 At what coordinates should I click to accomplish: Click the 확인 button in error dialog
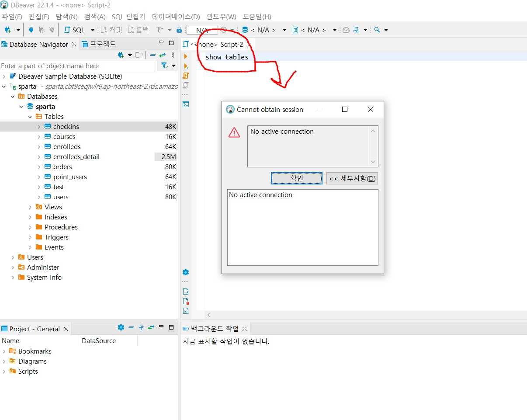pyautogui.click(x=297, y=178)
